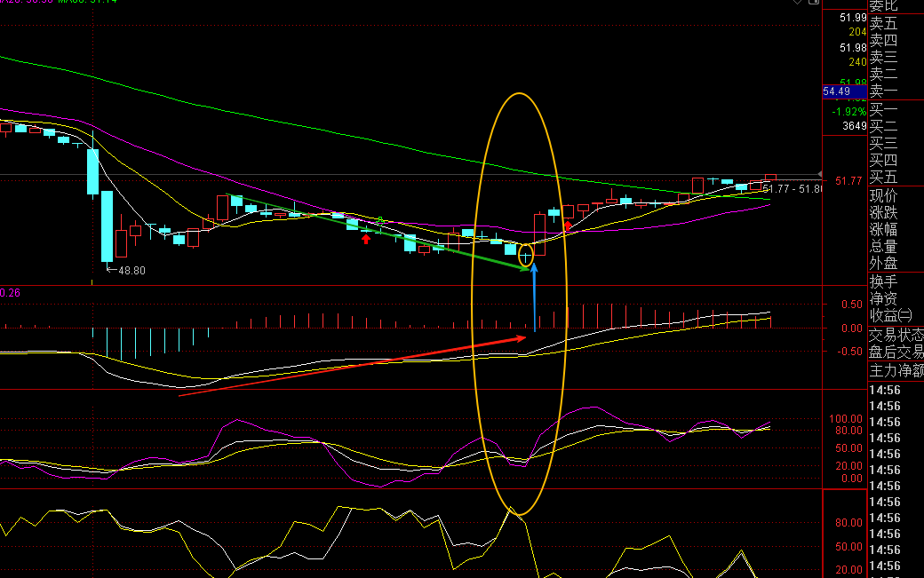Select the tall cyan candlestick above 48.80 low
This screenshot has height=578, width=924.
pos(107,226)
